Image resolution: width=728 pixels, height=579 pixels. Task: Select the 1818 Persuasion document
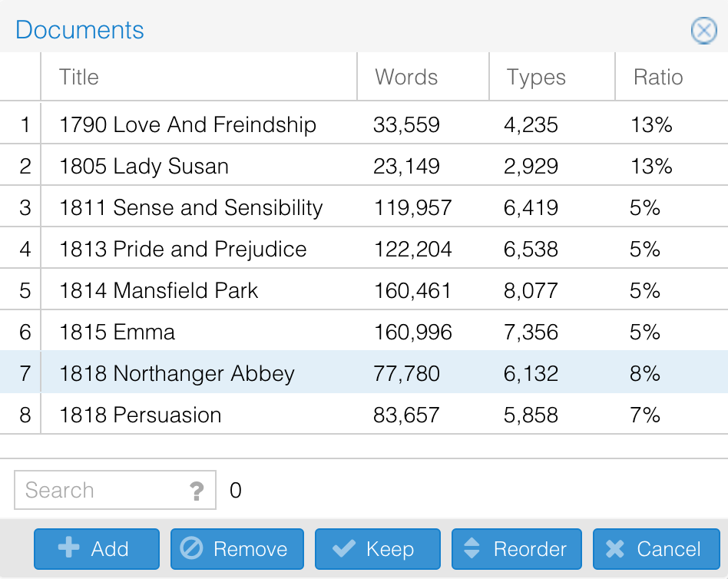tap(140, 415)
